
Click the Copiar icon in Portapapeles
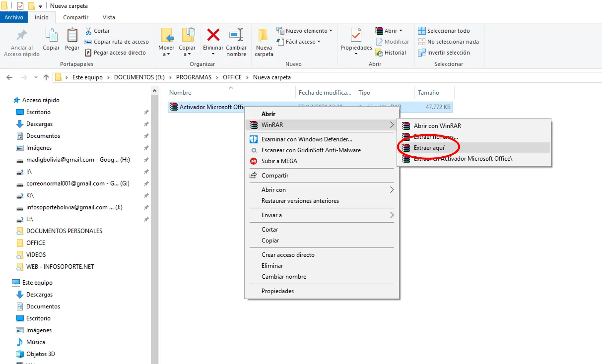tap(51, 35)
